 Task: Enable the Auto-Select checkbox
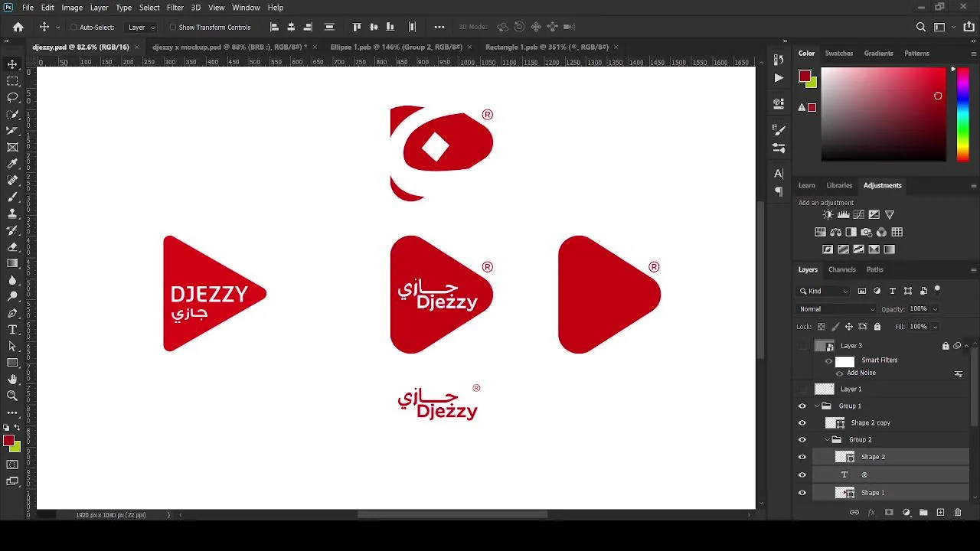coord(73,28)
